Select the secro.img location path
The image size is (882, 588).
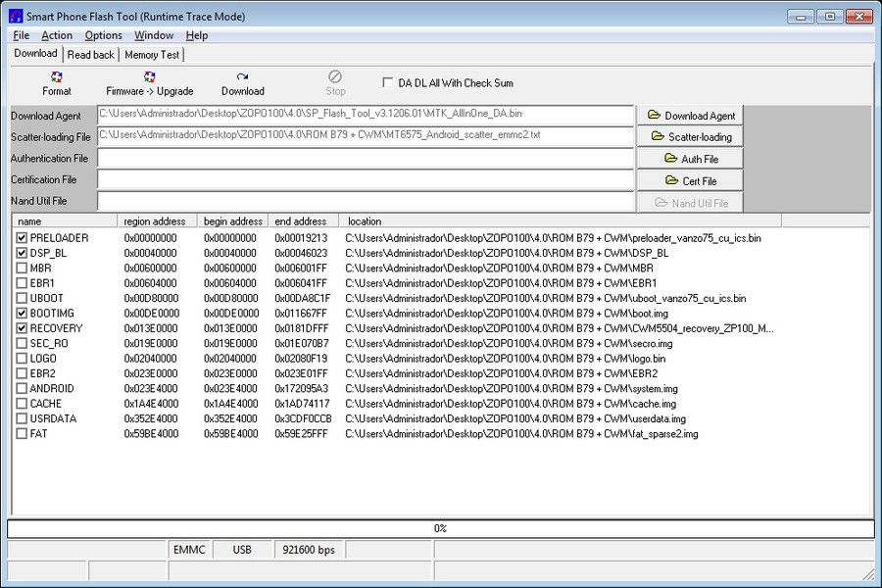coord(509,343)
